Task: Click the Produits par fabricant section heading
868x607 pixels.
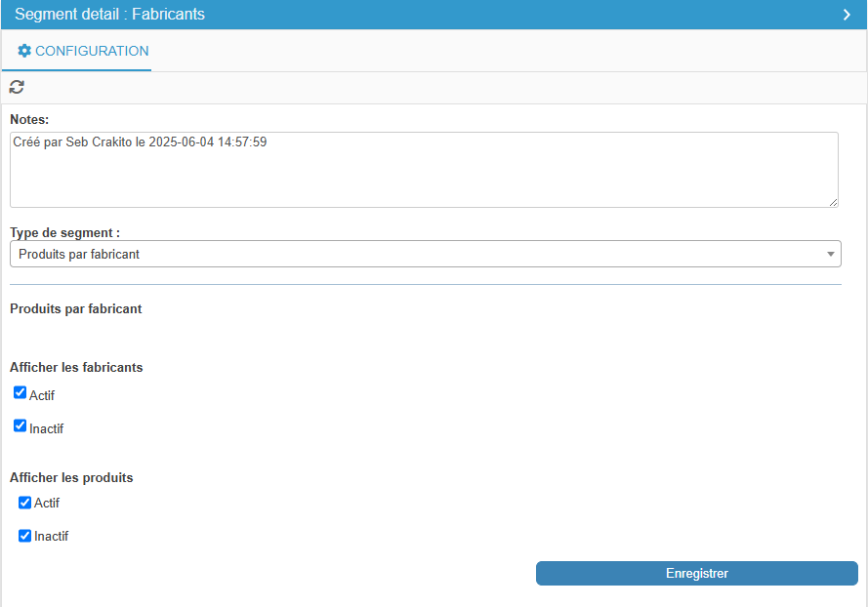Action: pyautogui.click(x=76, y=308)
